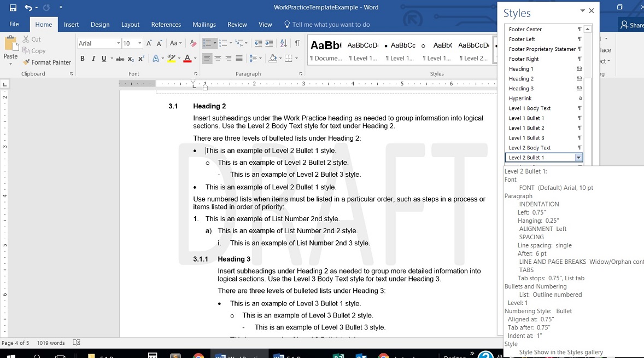Activate the Format Painter
Screen dimensions: 644x358
point(47,62)
